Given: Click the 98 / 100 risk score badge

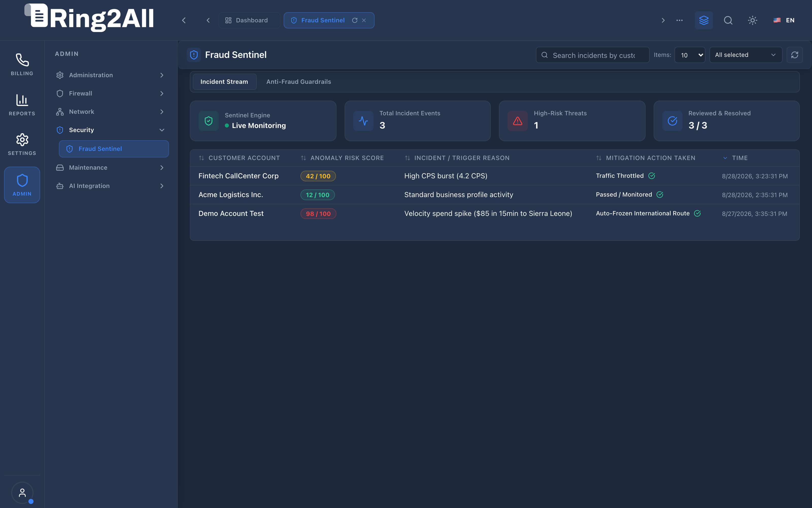Looking at the screenshot, I should [318, 214].
